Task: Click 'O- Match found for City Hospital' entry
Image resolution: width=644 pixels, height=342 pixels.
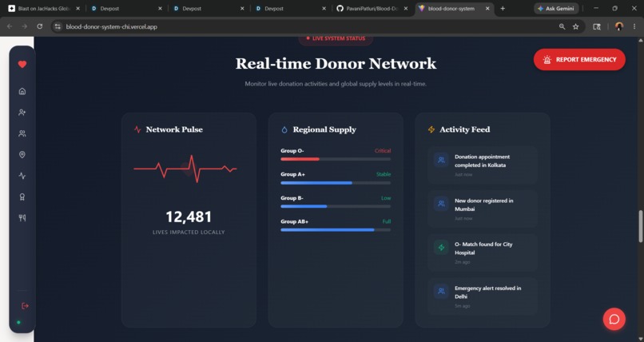Action: [482, 253]
